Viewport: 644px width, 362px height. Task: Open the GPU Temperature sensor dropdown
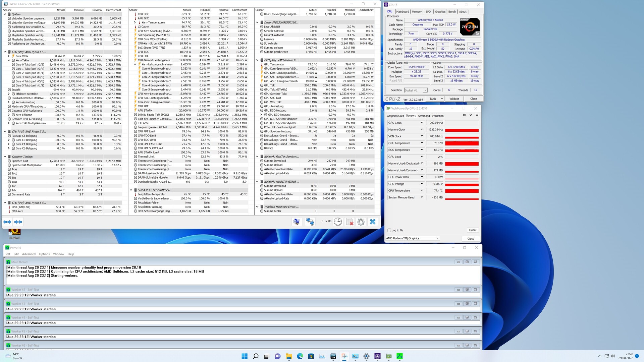tap(422, 143)
